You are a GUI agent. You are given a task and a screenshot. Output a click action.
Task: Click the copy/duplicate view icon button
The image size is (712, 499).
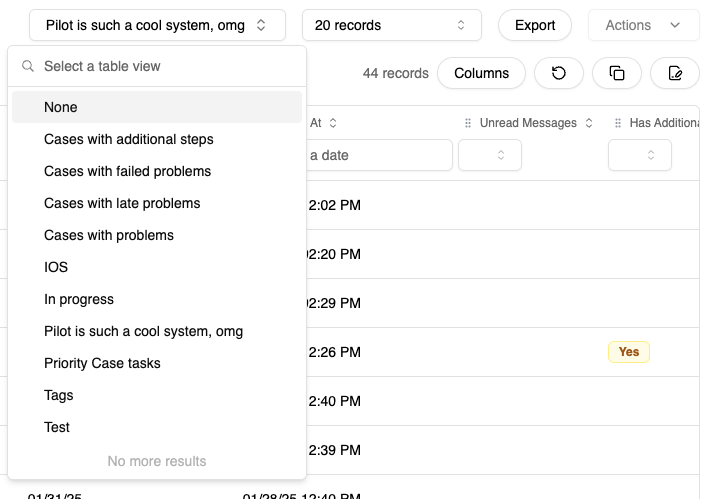tap(617, 73)
